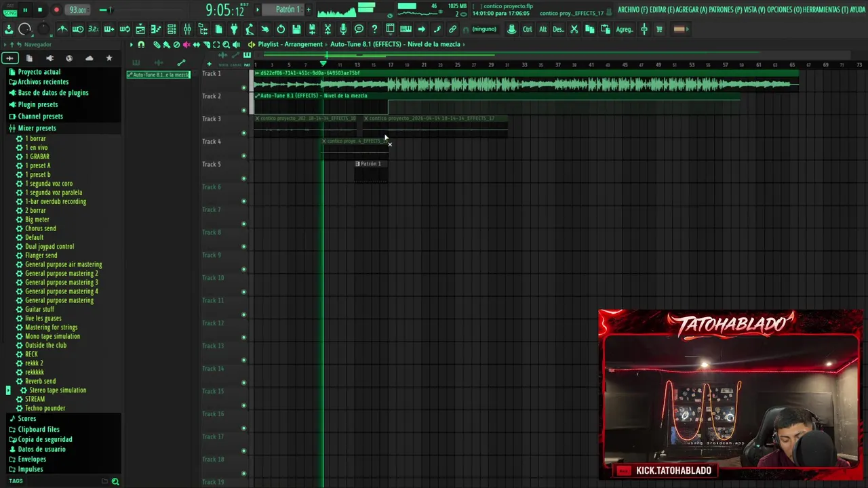The height and width of the screenshot is (488, 868).
Task: Open the Mixer icon
Action: [x=187, y=29]
